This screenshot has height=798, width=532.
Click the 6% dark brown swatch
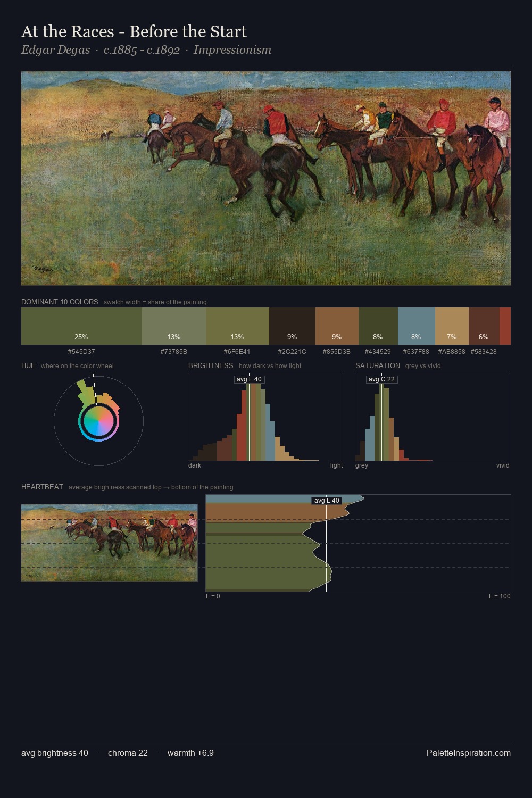click(484, 326)
